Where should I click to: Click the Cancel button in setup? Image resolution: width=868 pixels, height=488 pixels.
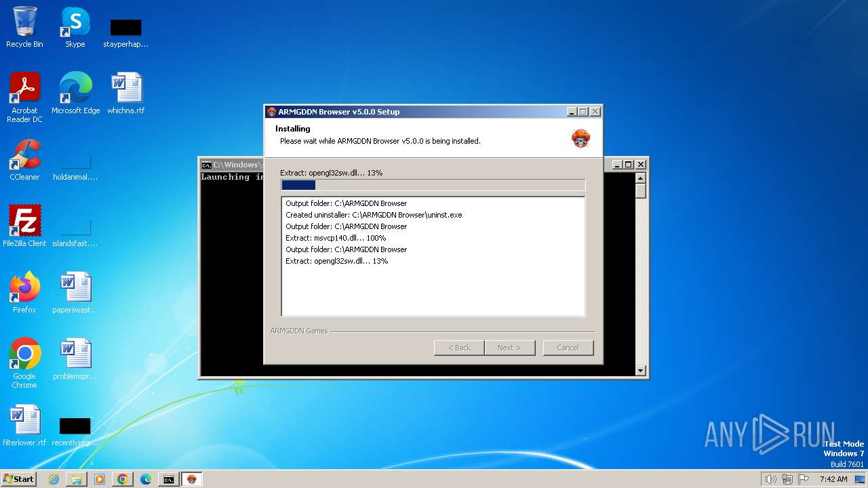[568, 348]
